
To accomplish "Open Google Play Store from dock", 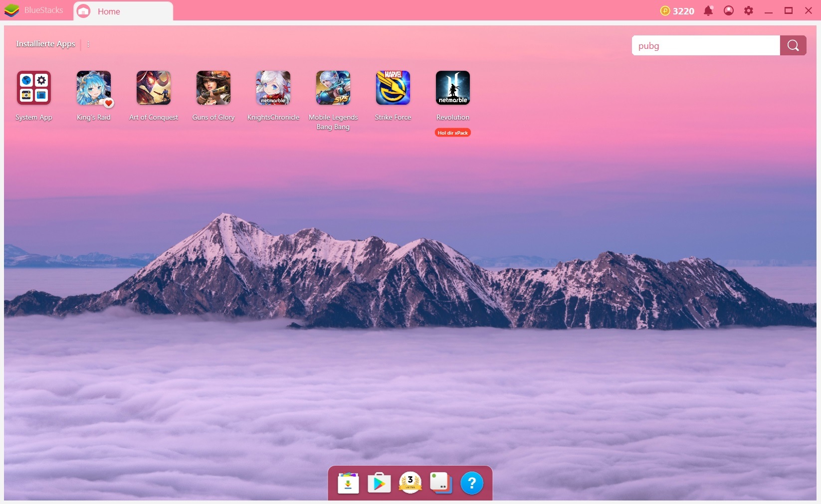I will click(379, 483).
